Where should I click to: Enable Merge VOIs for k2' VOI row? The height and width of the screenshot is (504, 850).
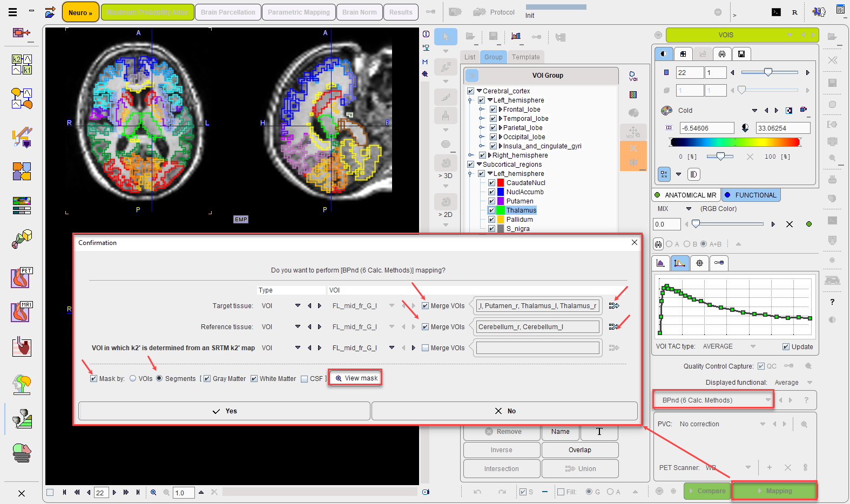[x=426, y=348]
